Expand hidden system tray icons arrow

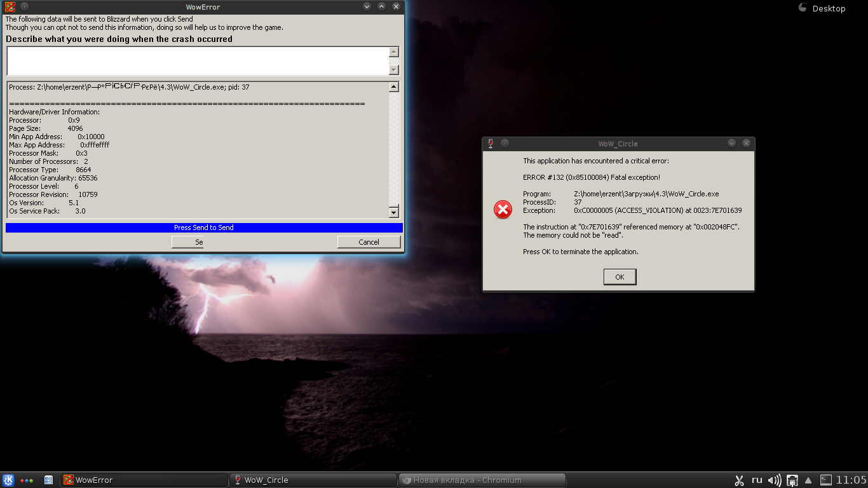pyautogui.click(x=808, y=480)
